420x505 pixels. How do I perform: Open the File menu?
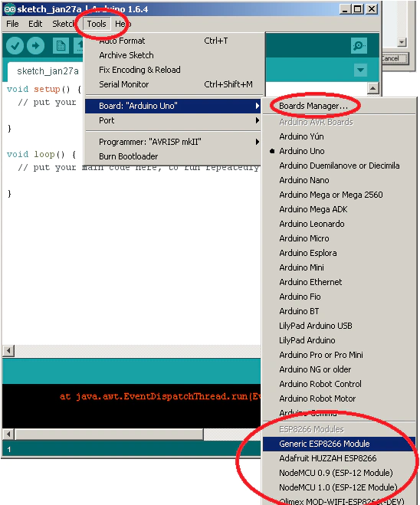[x=12, y=24]
